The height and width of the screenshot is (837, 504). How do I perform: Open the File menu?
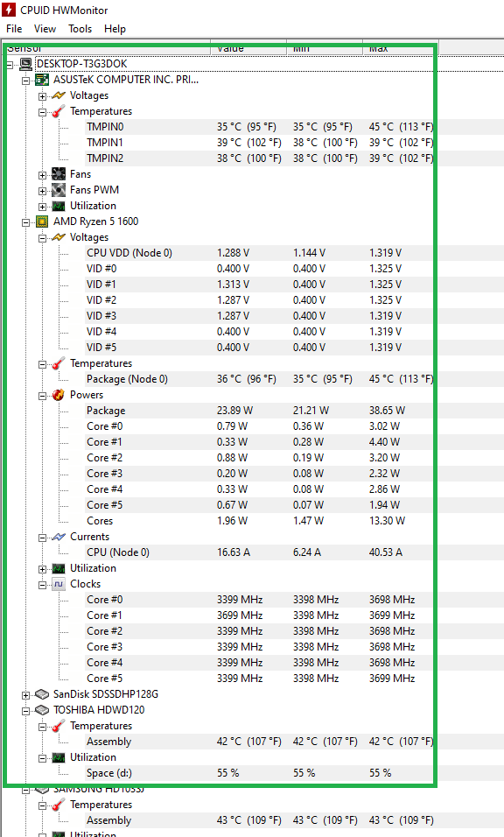coord(14,29)
